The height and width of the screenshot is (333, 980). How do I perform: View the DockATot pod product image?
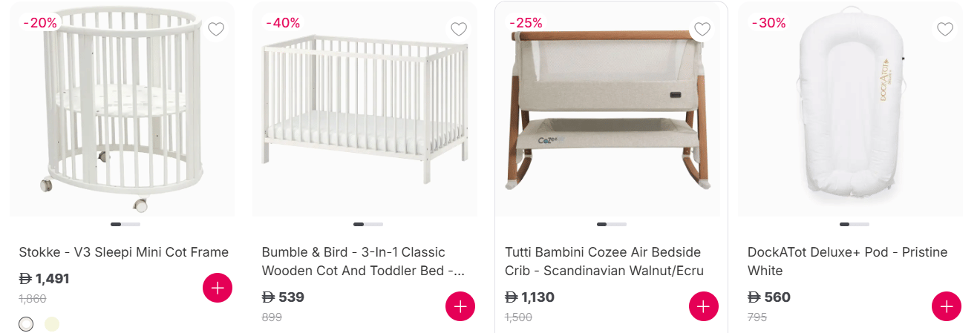(x=850, y=111)
